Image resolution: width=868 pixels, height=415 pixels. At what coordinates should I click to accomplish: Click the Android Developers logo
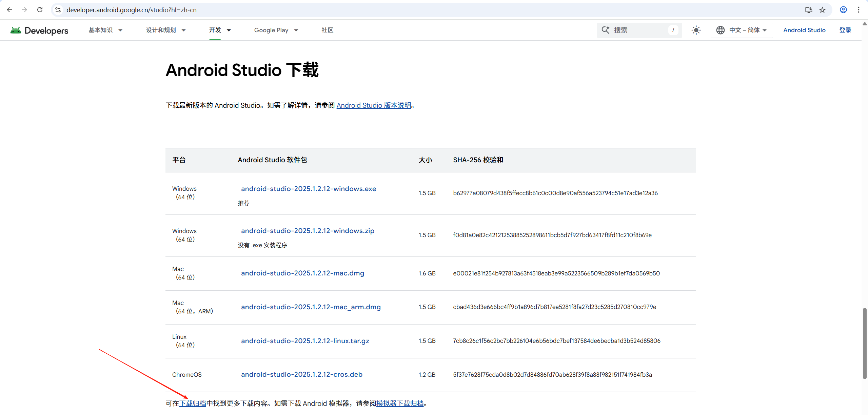point(39,30)
